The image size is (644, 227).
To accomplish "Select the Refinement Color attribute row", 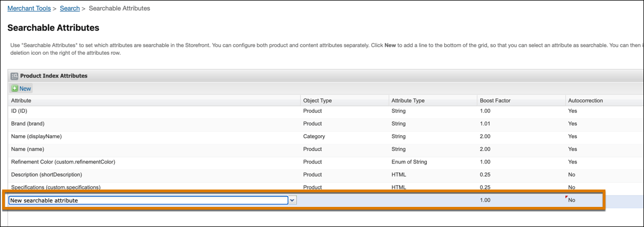I will click(x=63, y=162).
